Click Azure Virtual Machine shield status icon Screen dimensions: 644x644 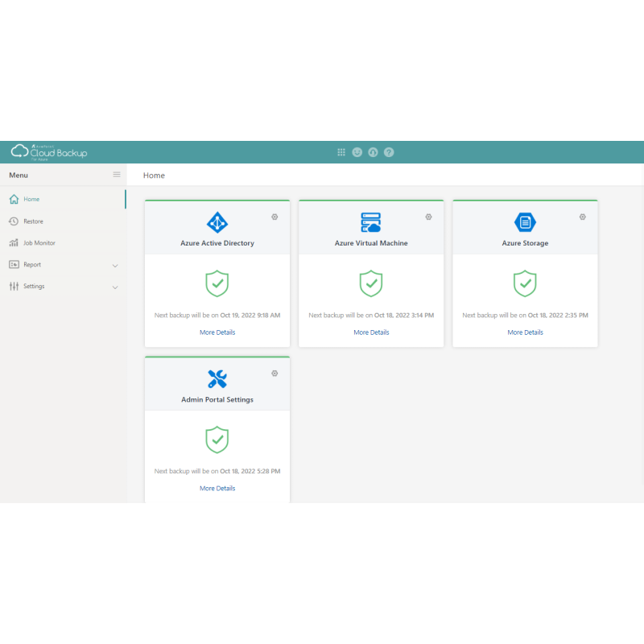(x=371, y=283)
